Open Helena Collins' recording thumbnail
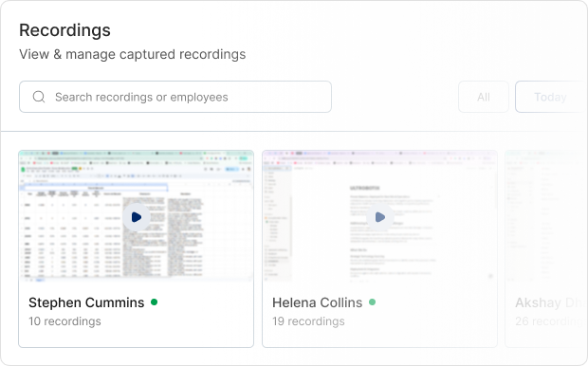 (379, 216)
